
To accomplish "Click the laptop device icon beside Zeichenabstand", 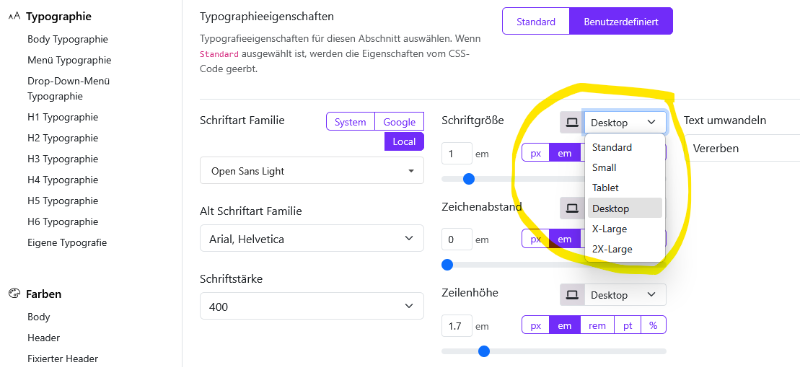I will [x=572, y=208].
